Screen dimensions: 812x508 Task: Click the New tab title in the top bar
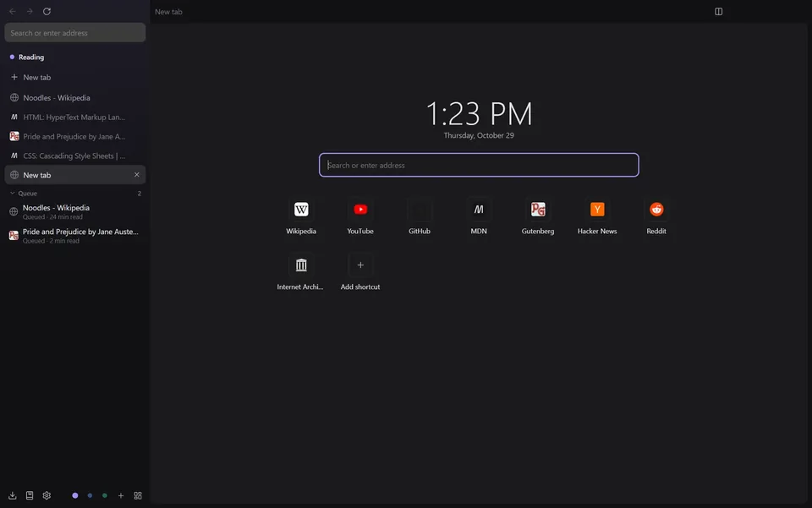pos(168,12)
